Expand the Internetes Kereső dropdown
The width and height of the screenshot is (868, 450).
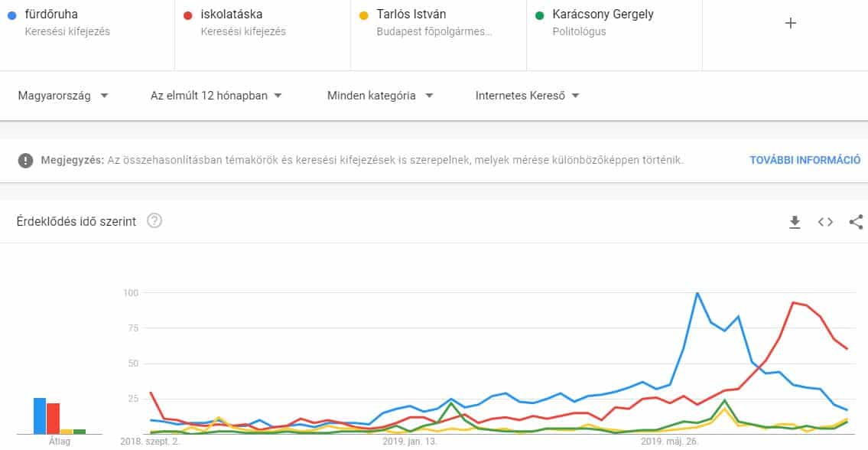(527, 96)
